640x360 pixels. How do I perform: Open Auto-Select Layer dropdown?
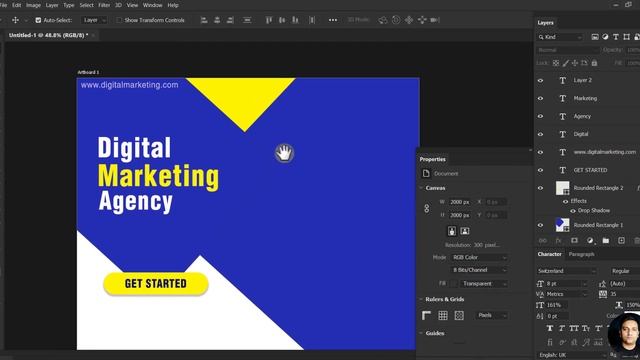tap(94, 20)
